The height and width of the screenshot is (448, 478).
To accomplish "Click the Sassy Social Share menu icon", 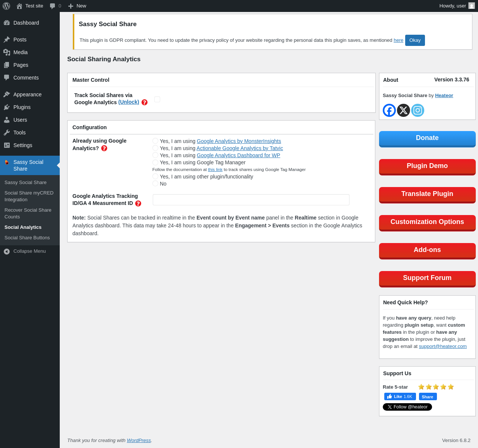I will [7, 162].
